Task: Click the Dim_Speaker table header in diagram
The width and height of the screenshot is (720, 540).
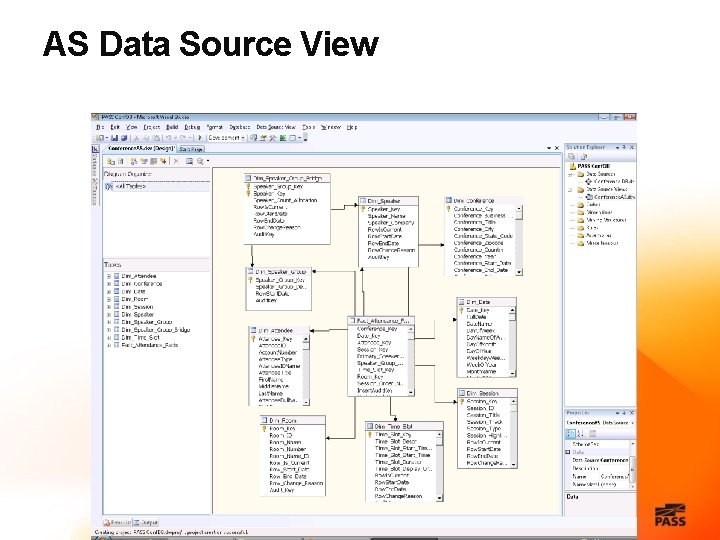Action: tap(388, 201)
